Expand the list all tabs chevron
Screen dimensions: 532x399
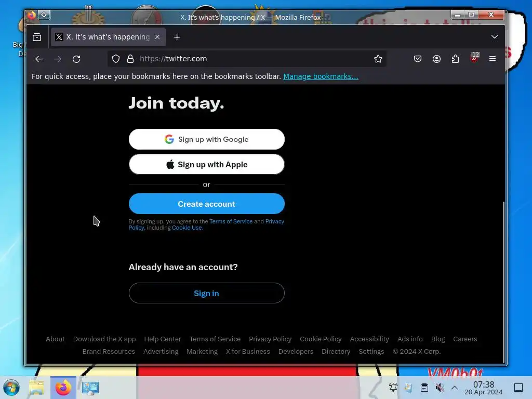495,37
